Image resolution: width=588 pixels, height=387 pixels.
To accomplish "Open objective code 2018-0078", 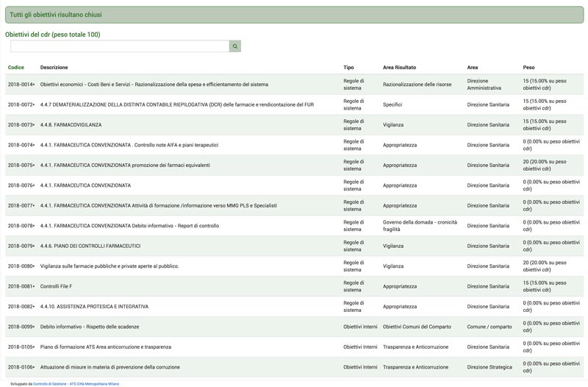I will tap(21, 226).
